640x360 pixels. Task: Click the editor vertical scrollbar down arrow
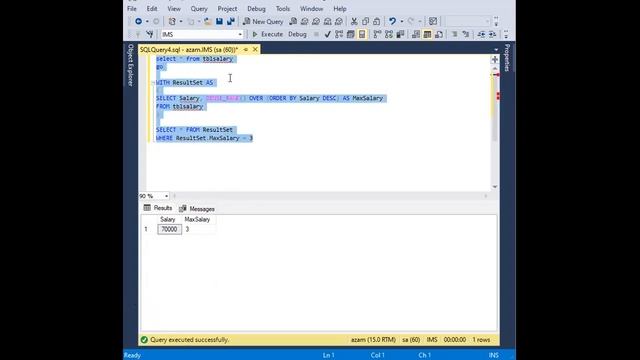(495, 187)
